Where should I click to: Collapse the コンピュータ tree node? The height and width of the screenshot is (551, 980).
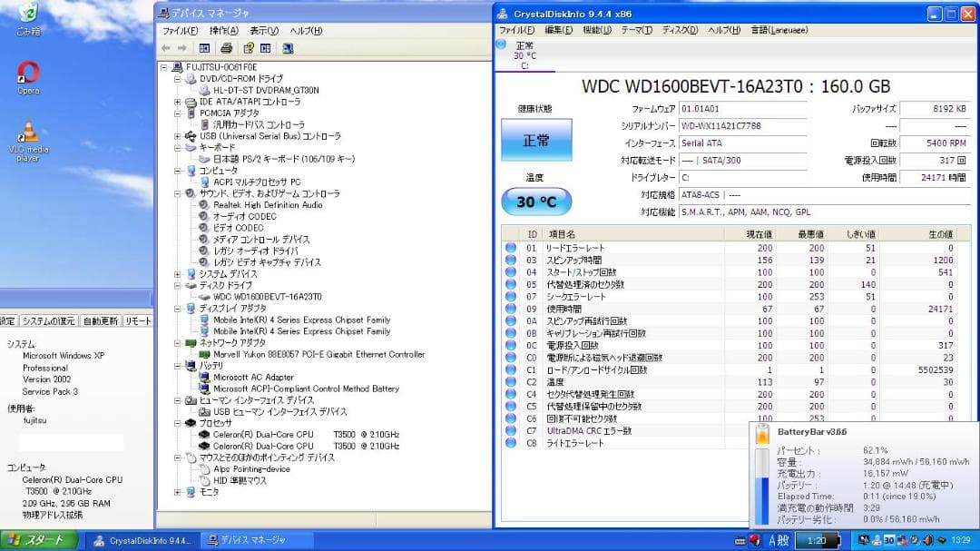click(x=179, y=171)
